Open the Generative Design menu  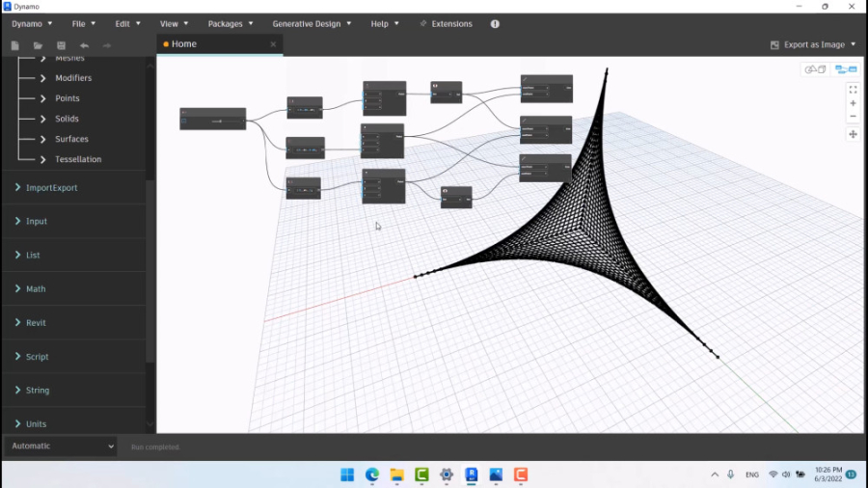[x=312, y=24]
